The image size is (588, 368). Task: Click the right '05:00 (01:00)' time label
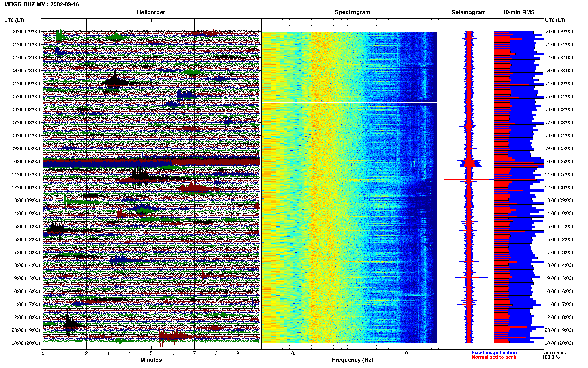point(559,96)
